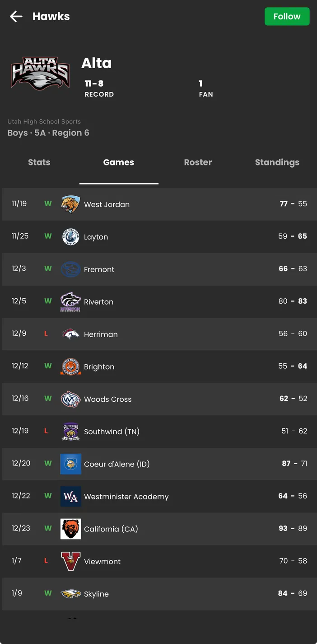Click the Boys 5A Region 6 label
Image resolution: width=317 pixels, height=644 pixels.
[x=48, y=132]
